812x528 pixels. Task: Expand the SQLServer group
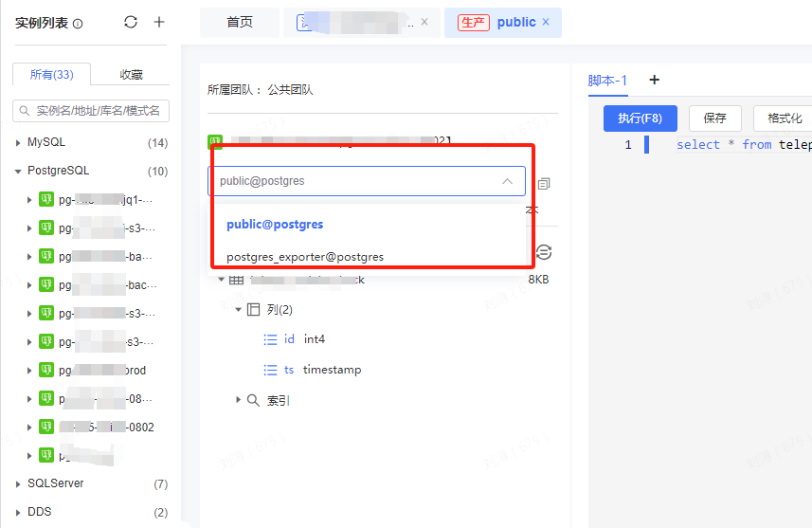click(x=18, y=484)
